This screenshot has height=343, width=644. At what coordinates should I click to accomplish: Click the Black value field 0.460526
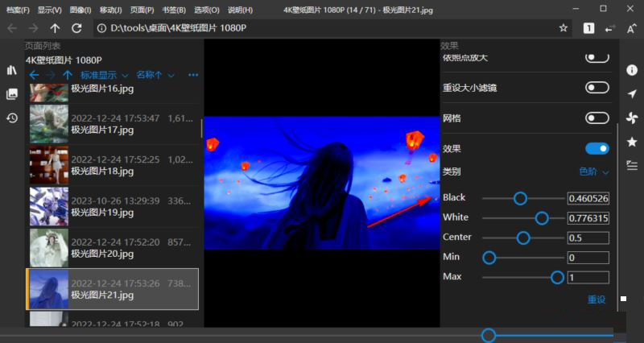(x=588, y=198)
